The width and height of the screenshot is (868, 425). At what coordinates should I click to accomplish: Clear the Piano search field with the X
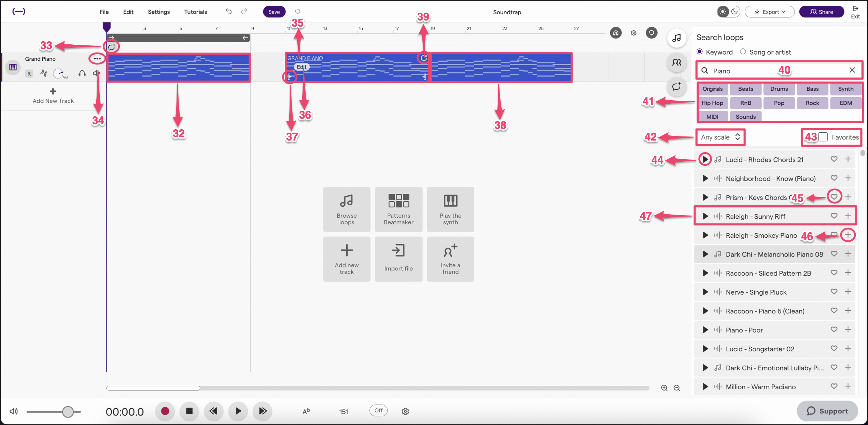[x=852, y=70]
